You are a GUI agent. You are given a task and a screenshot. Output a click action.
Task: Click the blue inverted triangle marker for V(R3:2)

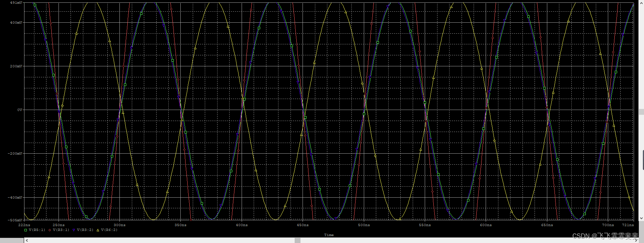[74, 230]
